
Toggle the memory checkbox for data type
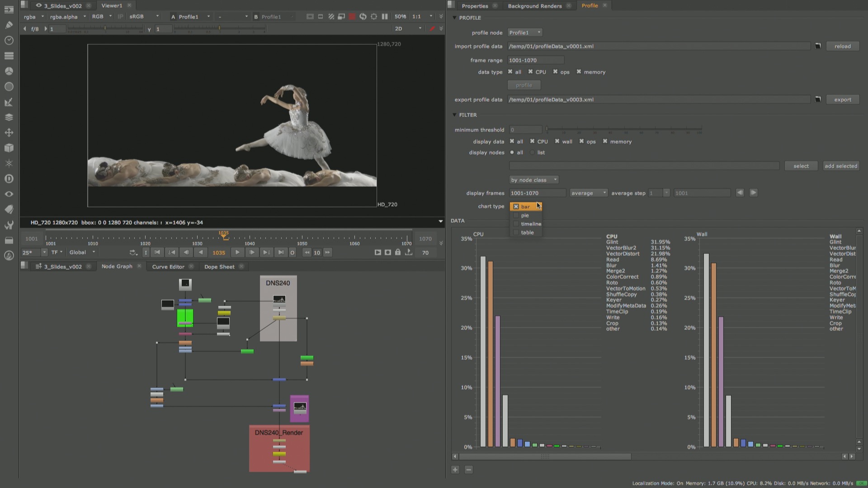[579, 72]
